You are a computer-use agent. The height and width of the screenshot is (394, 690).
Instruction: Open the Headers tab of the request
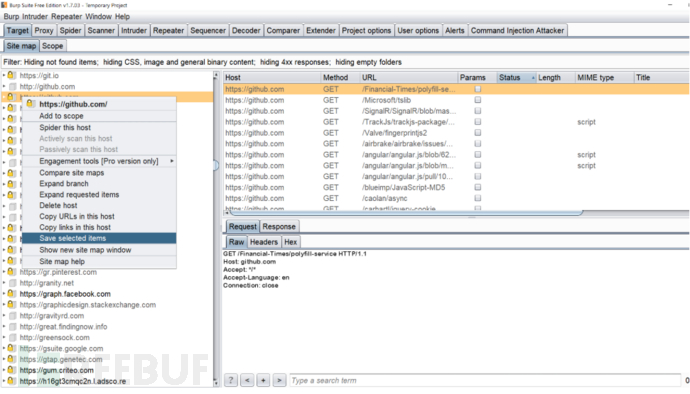[264, 242]
